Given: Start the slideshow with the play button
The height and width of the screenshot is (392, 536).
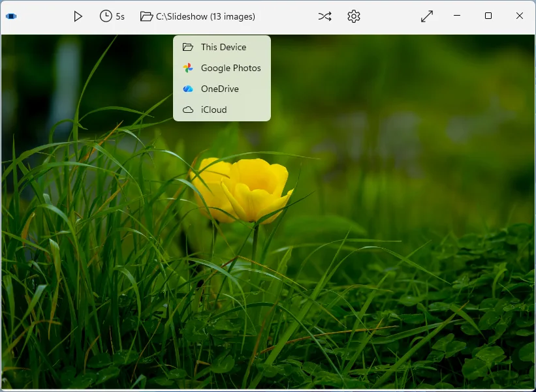Looking at the screenshot, I should click(78, 16).
